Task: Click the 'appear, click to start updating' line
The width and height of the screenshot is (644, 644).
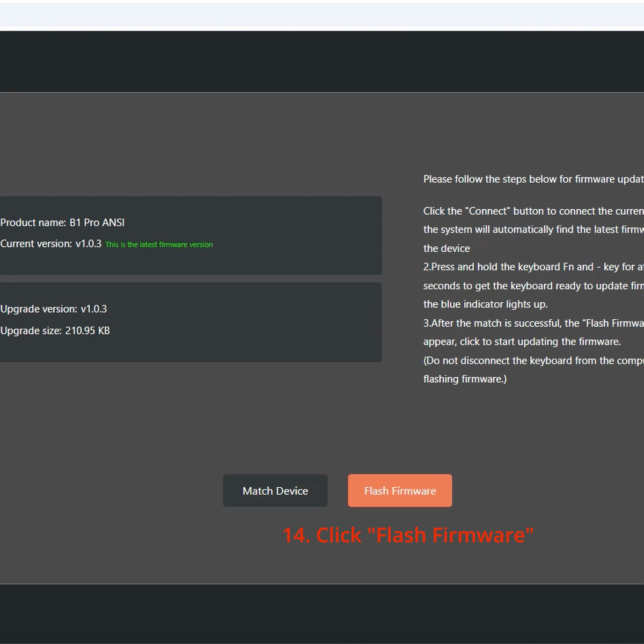Action: (522, 342)
